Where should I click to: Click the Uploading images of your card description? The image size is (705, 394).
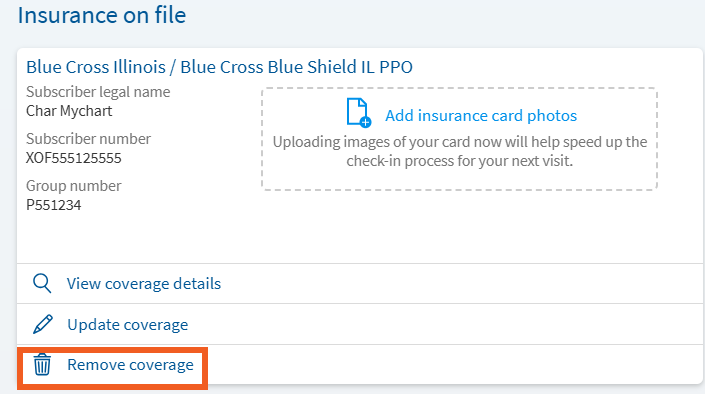coord(460,152)
